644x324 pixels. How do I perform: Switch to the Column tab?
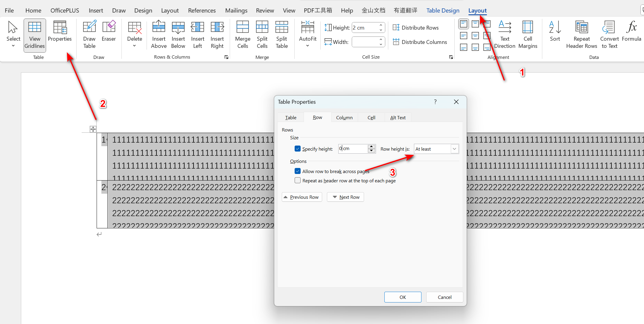344,117
